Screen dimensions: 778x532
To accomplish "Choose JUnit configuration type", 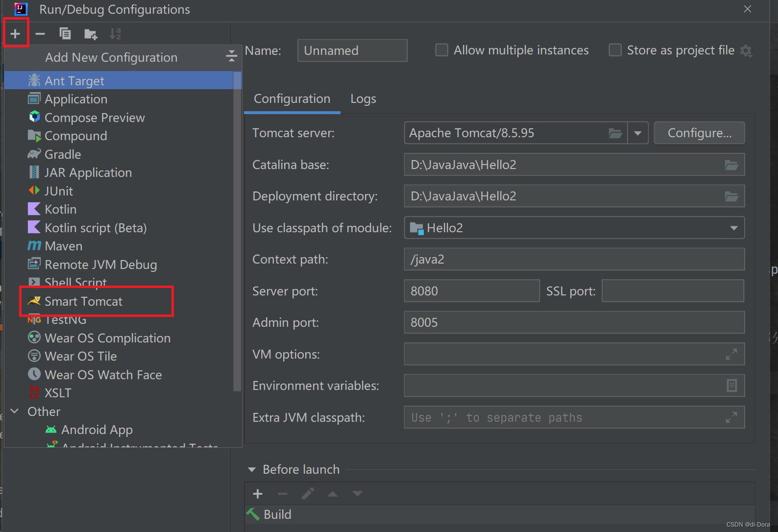I will click(x=119, y=191).
